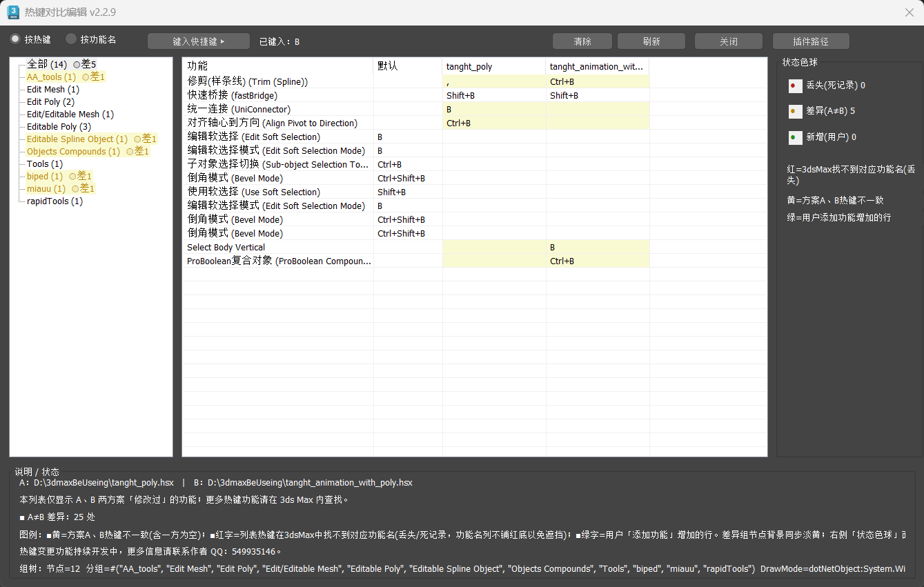Click the 功能 column header
This screenshot has width=924, height=587.
(277, 66)
